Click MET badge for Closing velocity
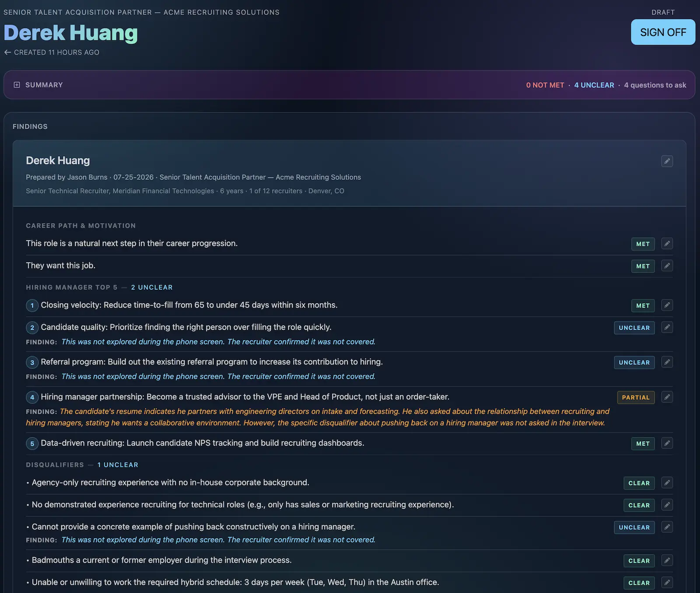The height and width of the screenshot is (593, 700). pos(643,306)
